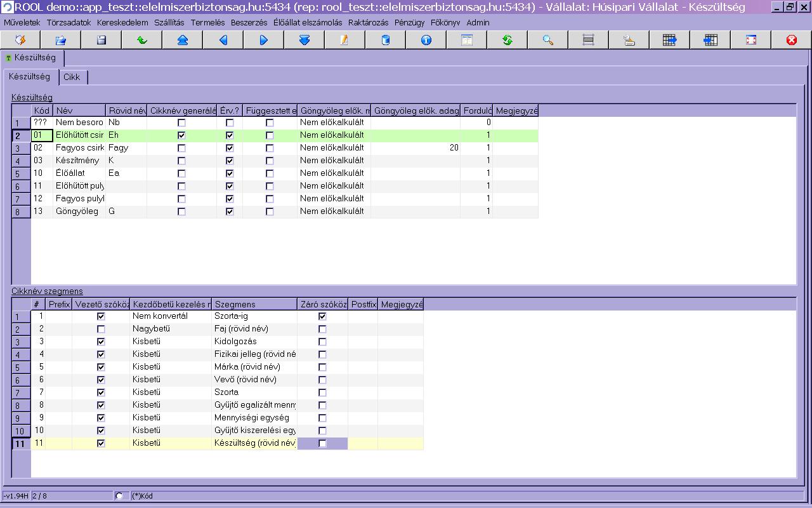This screenshot has height=508, width=812.
Task: Go to previous record with left arrow
Action: point(223,40)
